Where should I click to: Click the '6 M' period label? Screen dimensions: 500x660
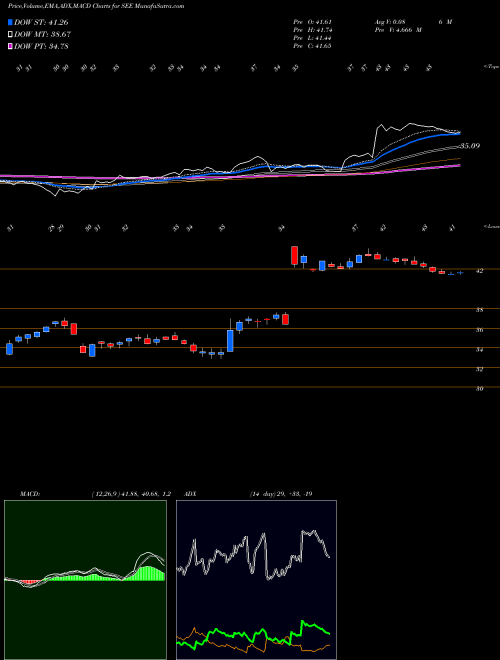point(445,22)
